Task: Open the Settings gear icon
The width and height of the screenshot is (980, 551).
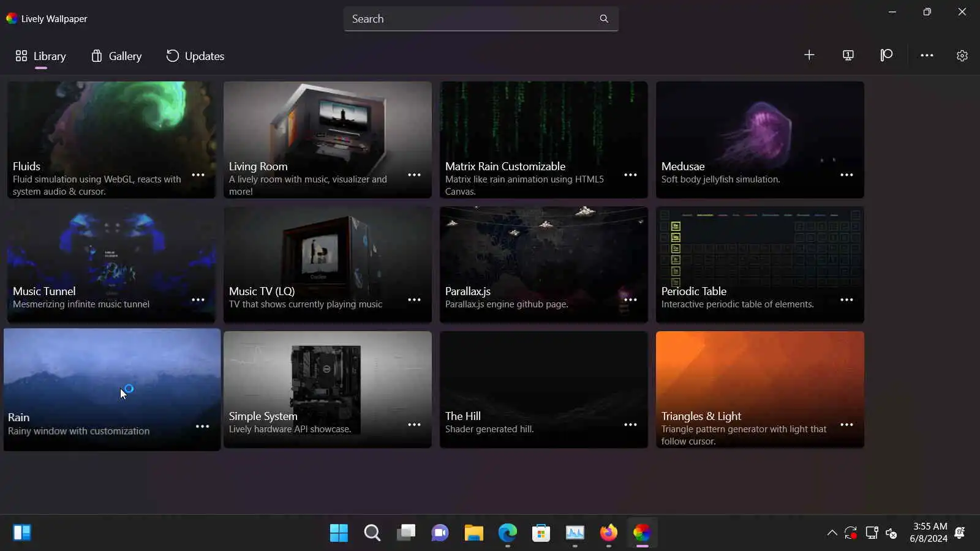Action: [x=962, y=56]
